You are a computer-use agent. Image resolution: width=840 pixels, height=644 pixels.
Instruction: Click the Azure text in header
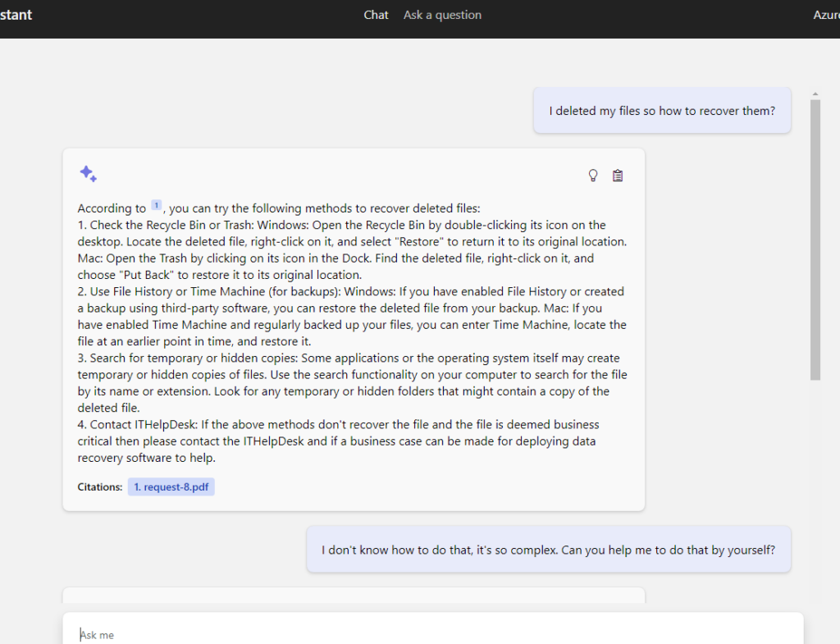tap(825, 15)
